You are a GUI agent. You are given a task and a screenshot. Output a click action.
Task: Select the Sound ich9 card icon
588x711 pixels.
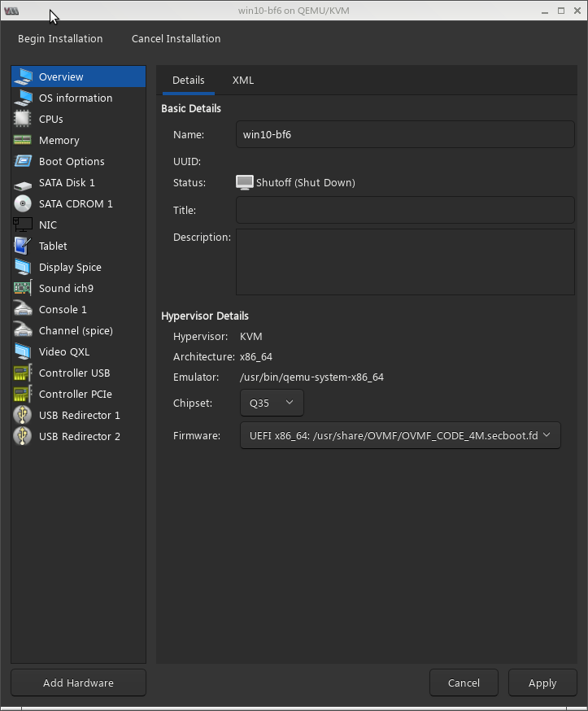point(23,288)
